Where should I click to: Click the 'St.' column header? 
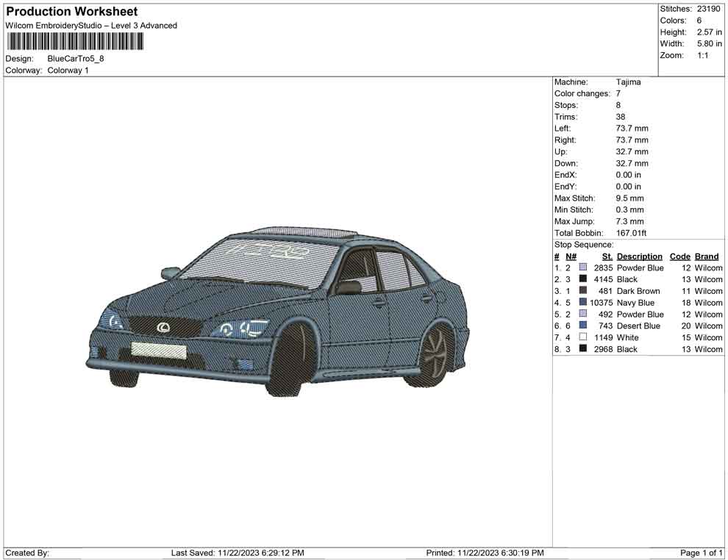[607, 256]
